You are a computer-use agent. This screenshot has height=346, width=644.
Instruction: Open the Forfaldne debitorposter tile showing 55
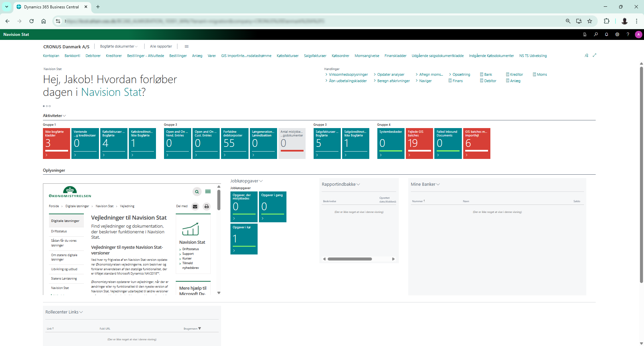click(234, 143)
